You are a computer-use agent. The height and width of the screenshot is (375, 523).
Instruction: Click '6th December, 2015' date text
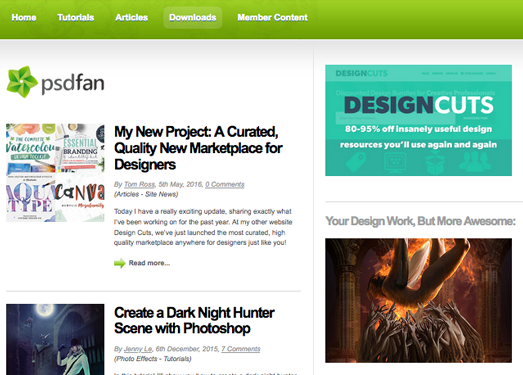(187, 349)
